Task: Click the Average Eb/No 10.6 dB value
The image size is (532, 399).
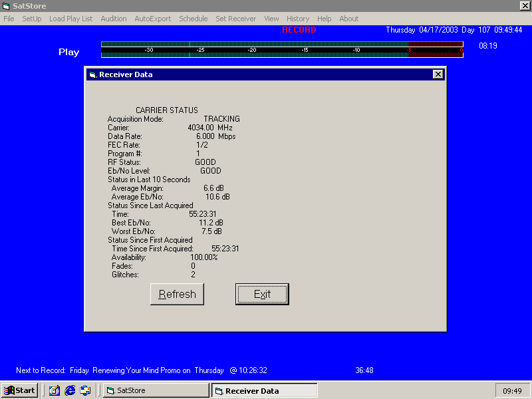Action: 217,197
